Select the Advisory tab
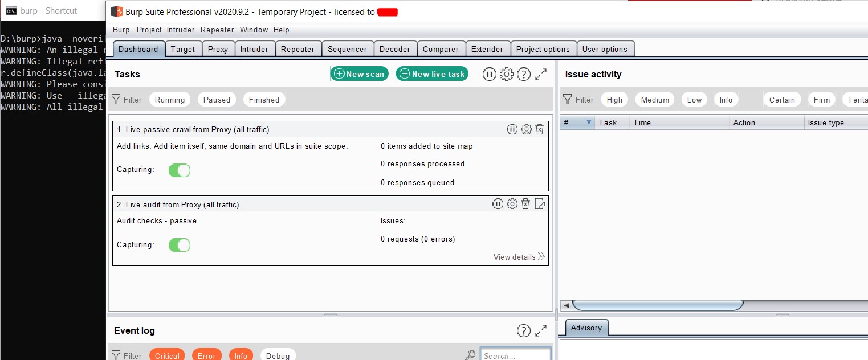Image resolution: width=868 pixels, height=360 pixels. (x=586, y=328)
